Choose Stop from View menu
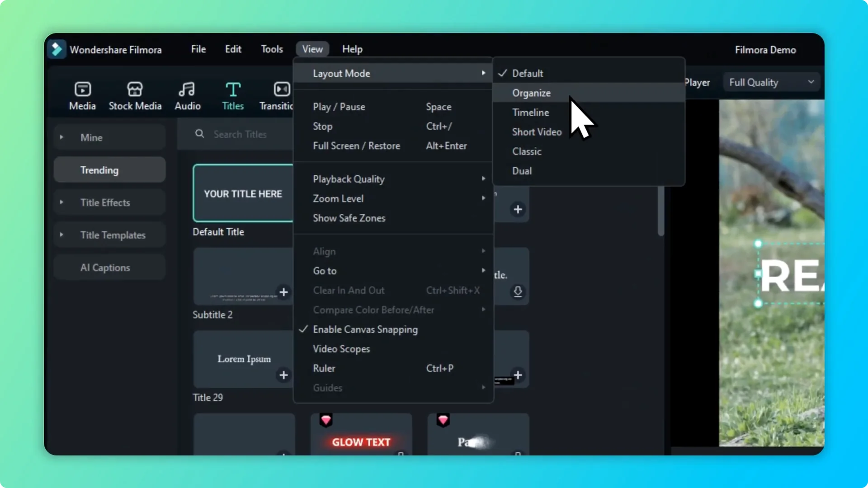The width and height of the screenshot is (868, 488). [393, 126]
